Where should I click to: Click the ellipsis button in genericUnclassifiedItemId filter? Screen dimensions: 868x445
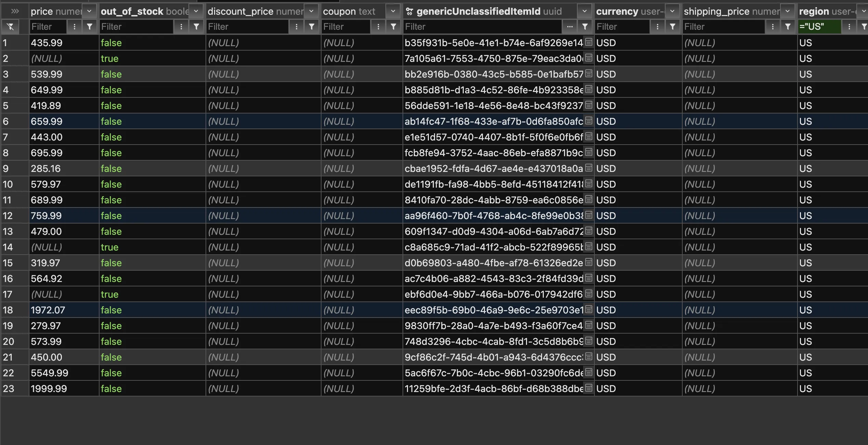click(x=569, y=27)
